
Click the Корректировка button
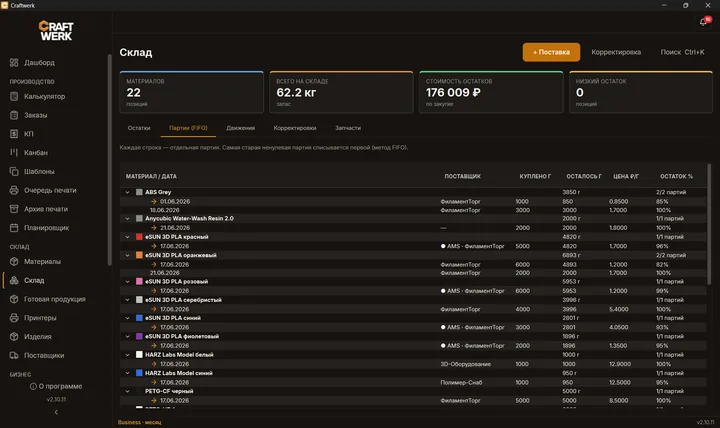tap(616, 52)
